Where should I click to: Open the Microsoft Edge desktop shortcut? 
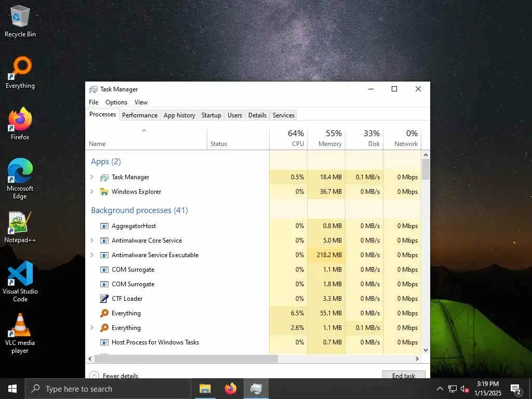coord(20,179)
